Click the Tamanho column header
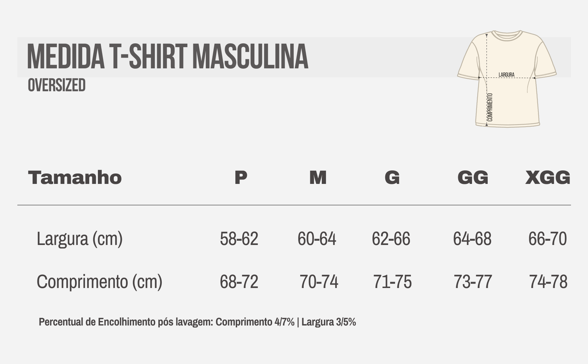Screen dimensions: 588x364 (x=75, y=178)
